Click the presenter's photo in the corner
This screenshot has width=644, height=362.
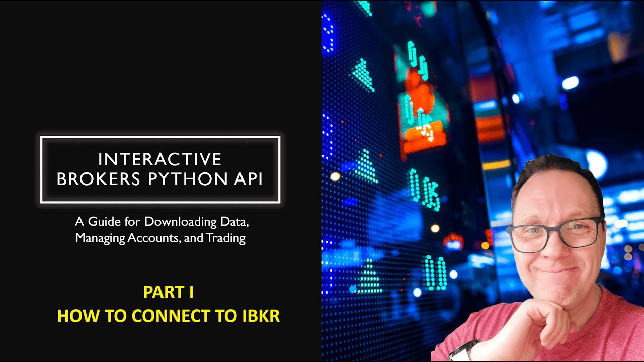(x=537, y=258)
